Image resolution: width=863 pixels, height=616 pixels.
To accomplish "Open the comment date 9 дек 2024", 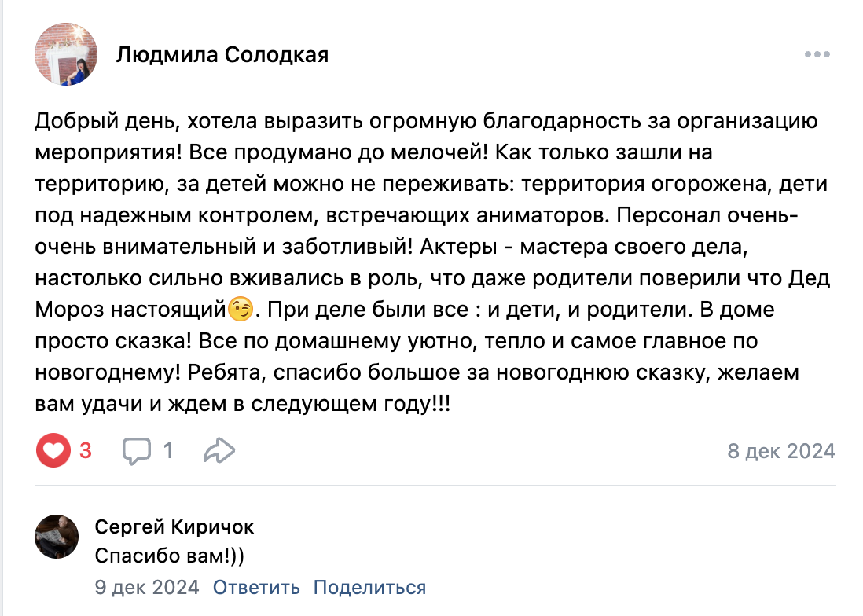I will click(x=147, y=587).
